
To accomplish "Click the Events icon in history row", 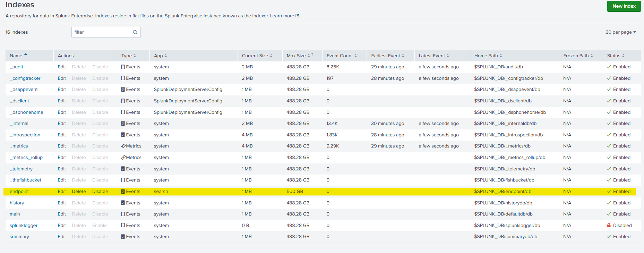I will pos(123,203).
